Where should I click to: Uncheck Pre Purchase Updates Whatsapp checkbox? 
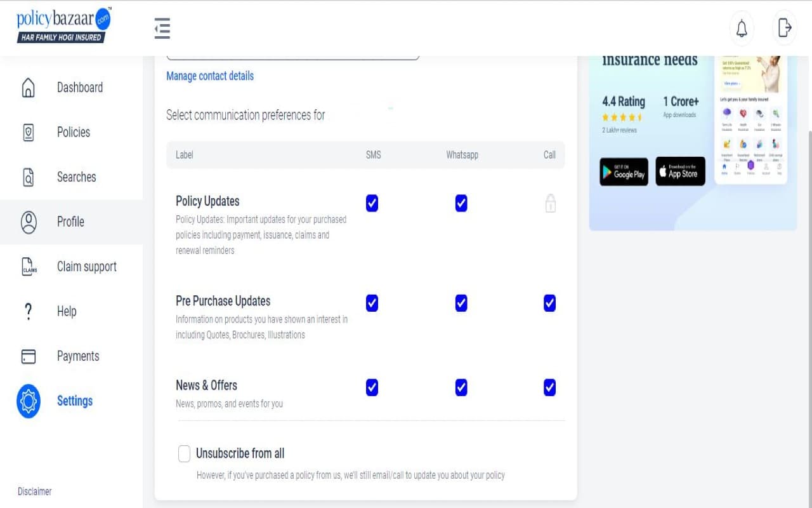(461, 303)
